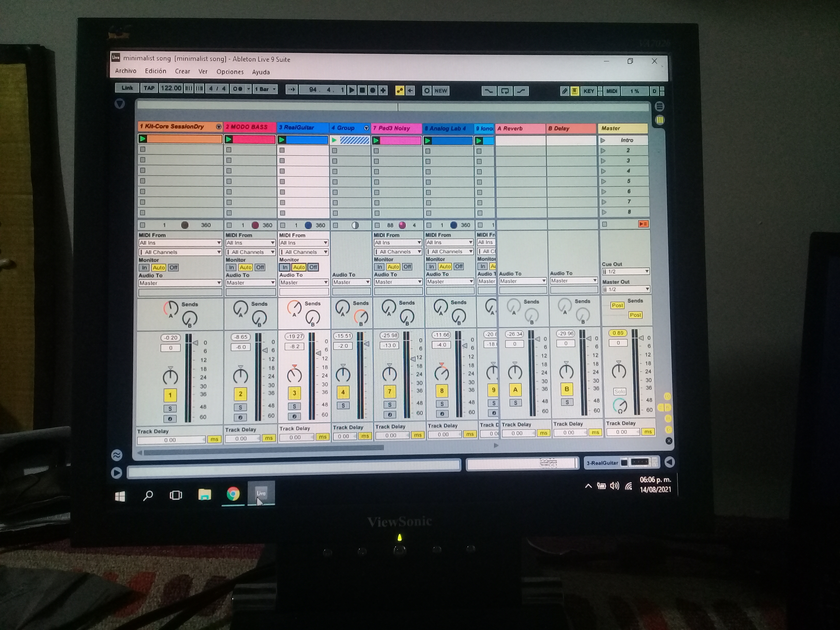Image resolution: width=840 pixels, height=630 pixels.
Task: Toggle the MIDI Arrangement Overdub plus button
Action: pyautogui.click(x=383, y=90)
